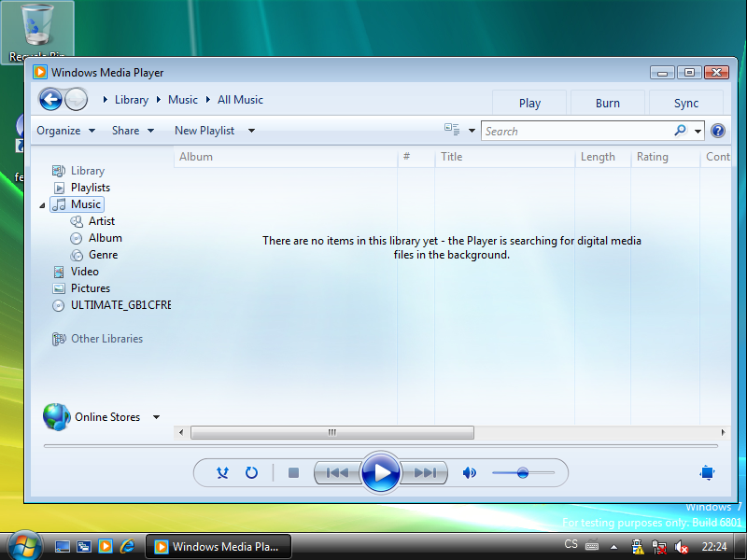Screen dimensions: 747x560
Task: Click inside the Search field
Action: (x=577, y=131)
